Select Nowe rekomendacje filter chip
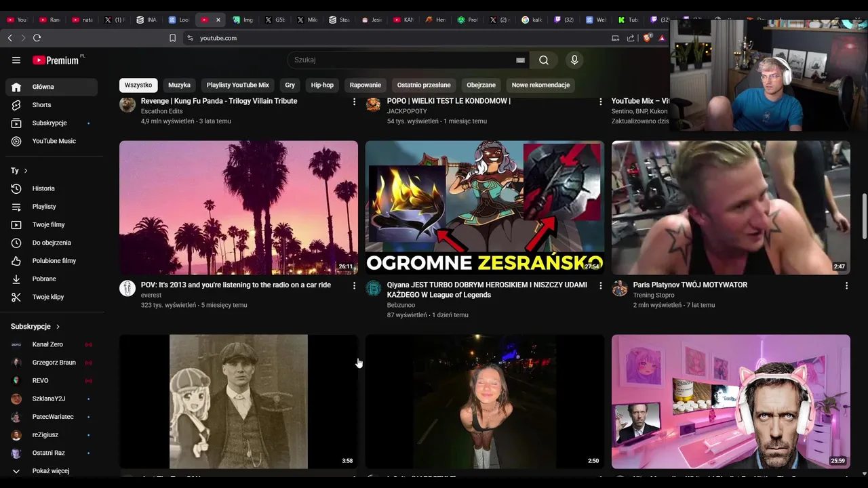This screenshot has height=488, width=868. pyautogui.click(x=540, y=85)
